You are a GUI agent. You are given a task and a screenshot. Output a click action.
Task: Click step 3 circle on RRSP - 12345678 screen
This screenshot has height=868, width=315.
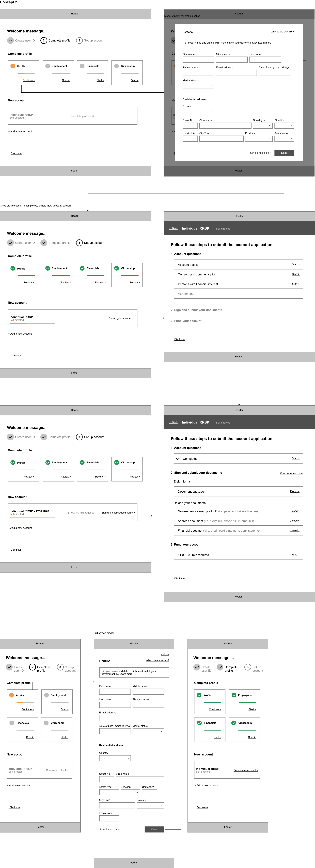click(79, 437)
